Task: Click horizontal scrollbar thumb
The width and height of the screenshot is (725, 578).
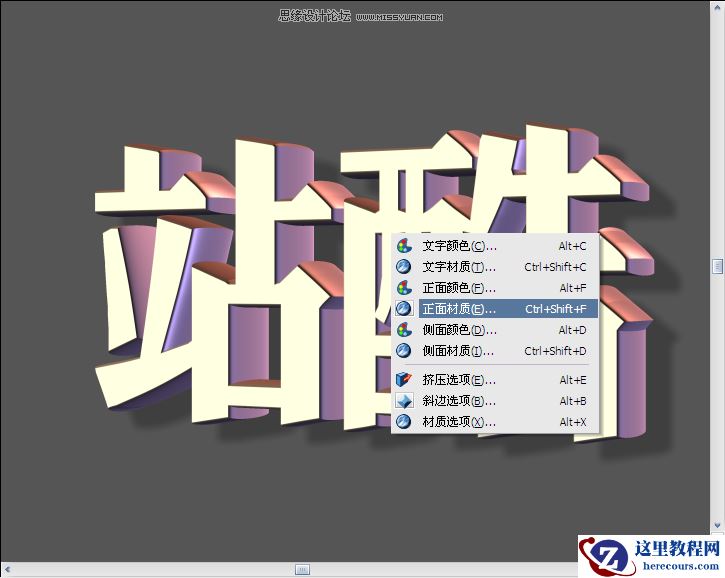Action: (302, 569)
